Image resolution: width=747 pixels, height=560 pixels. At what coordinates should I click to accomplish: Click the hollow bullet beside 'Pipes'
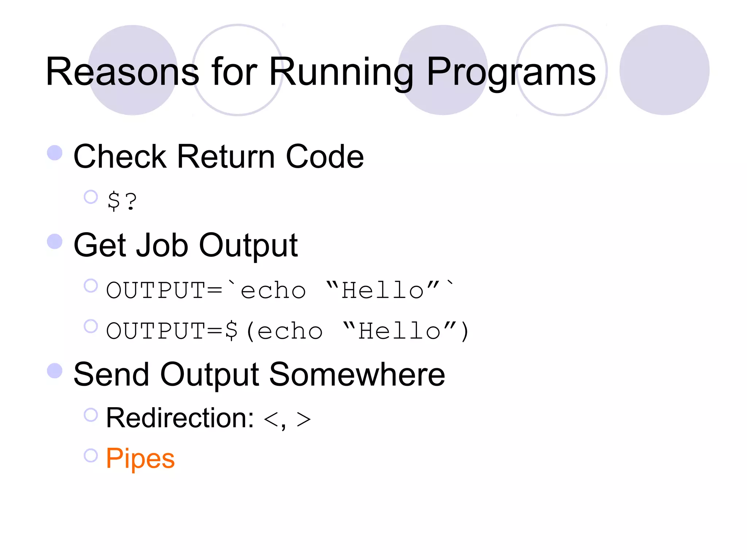(x=91, y=455)
